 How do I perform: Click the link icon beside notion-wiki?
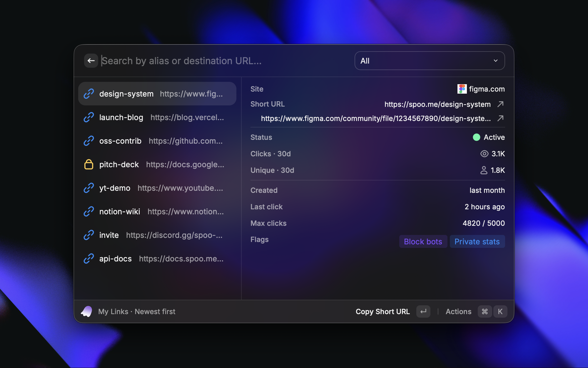pos(88,211)
